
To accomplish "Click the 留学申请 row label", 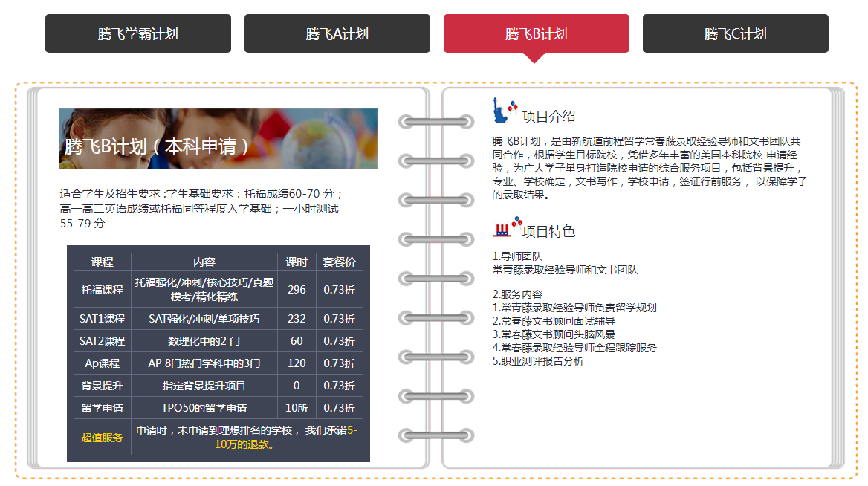I will [x=102, y=408].
